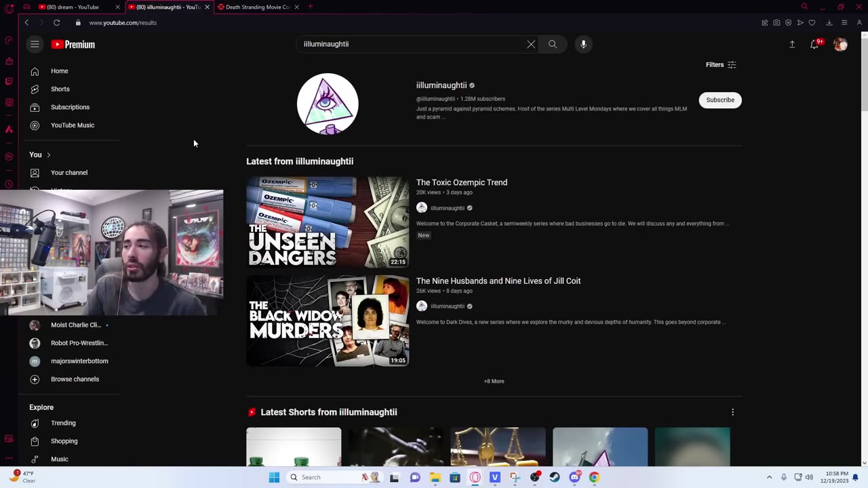Viewport: 868px width, 488px height.
Task: Open Subscriptions in the sidebar
Action: [x=69, y=107]
